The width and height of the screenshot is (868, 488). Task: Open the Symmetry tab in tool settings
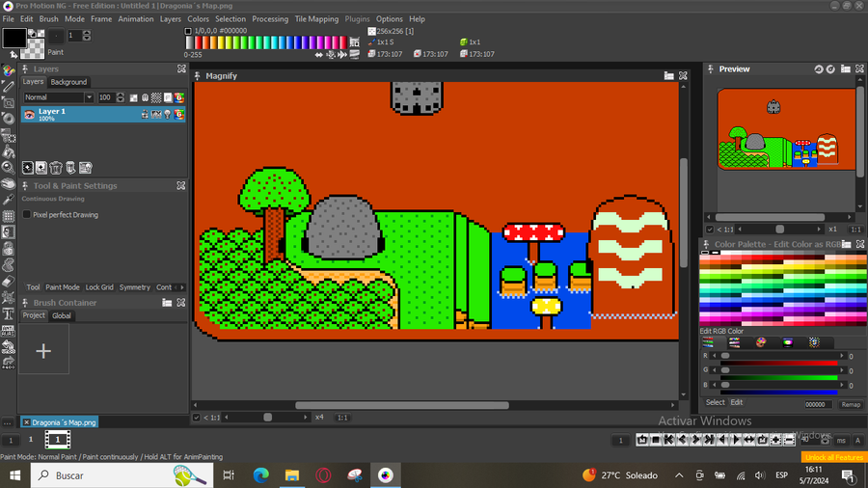click(x=134, y=287)
